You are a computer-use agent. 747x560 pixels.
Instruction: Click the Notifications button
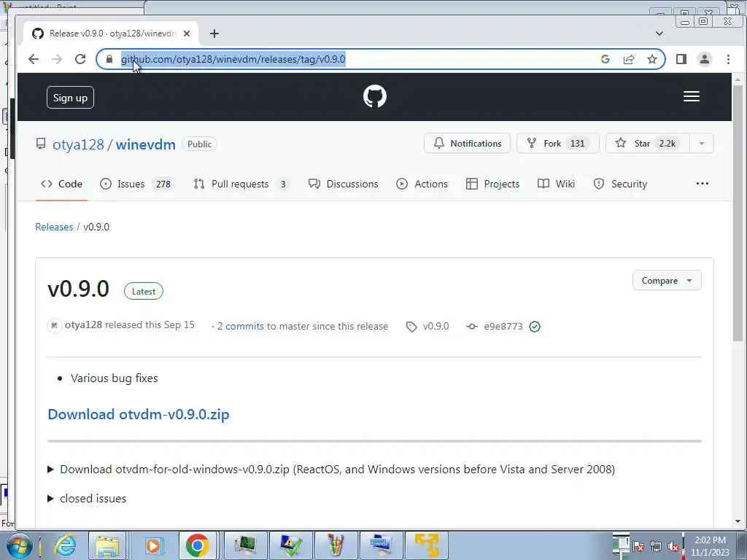point(467,144)
